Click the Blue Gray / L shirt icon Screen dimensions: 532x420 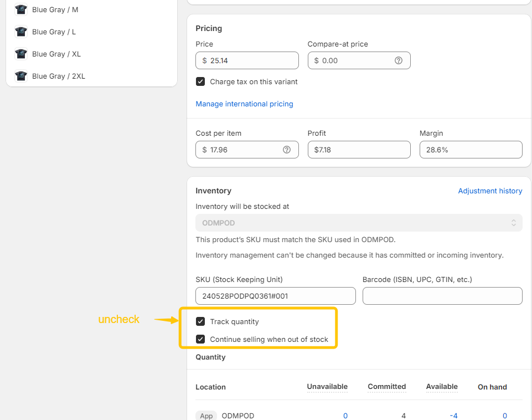21,32
